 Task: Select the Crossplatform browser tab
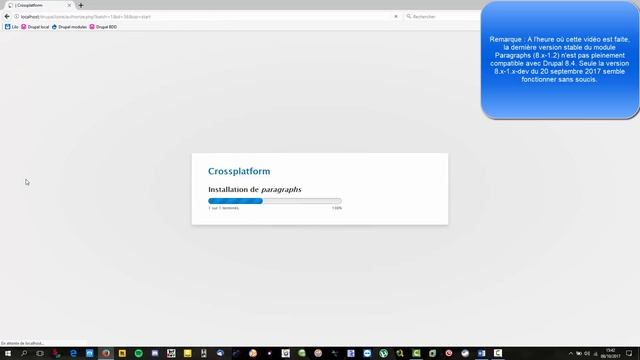39,5
